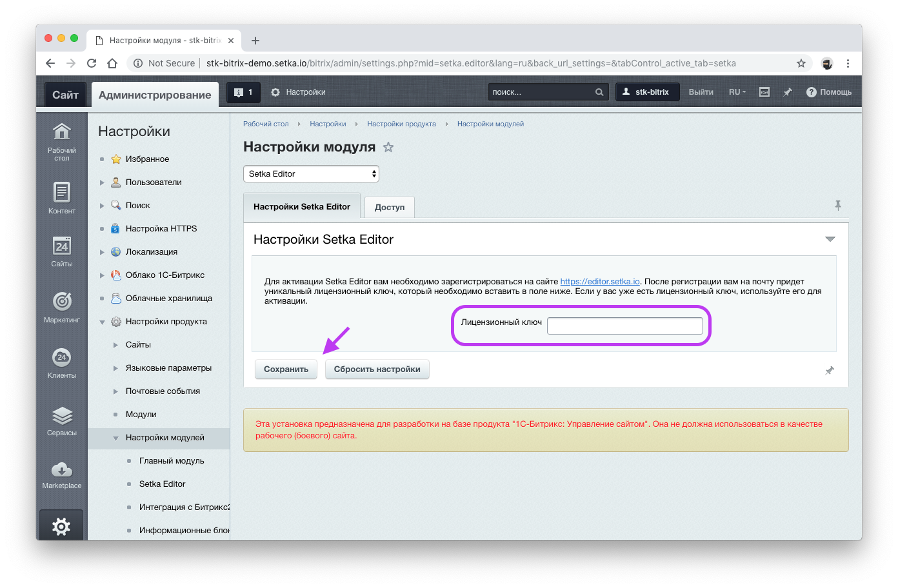
Task: Click the Сохранить button
Action: [286, 369]
